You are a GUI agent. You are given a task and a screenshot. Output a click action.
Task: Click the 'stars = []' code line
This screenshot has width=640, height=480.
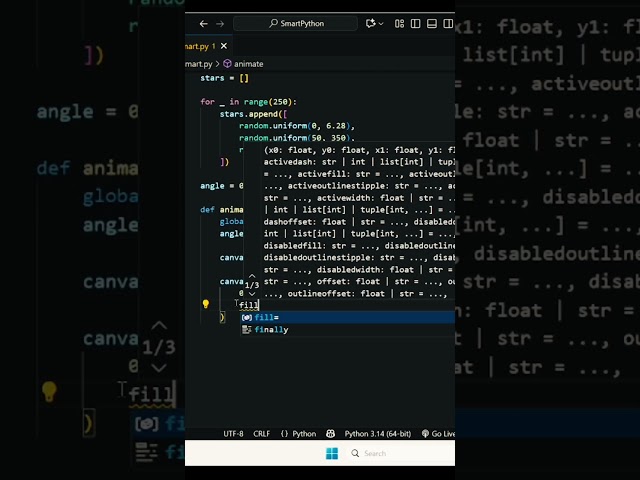pos(224,78)
